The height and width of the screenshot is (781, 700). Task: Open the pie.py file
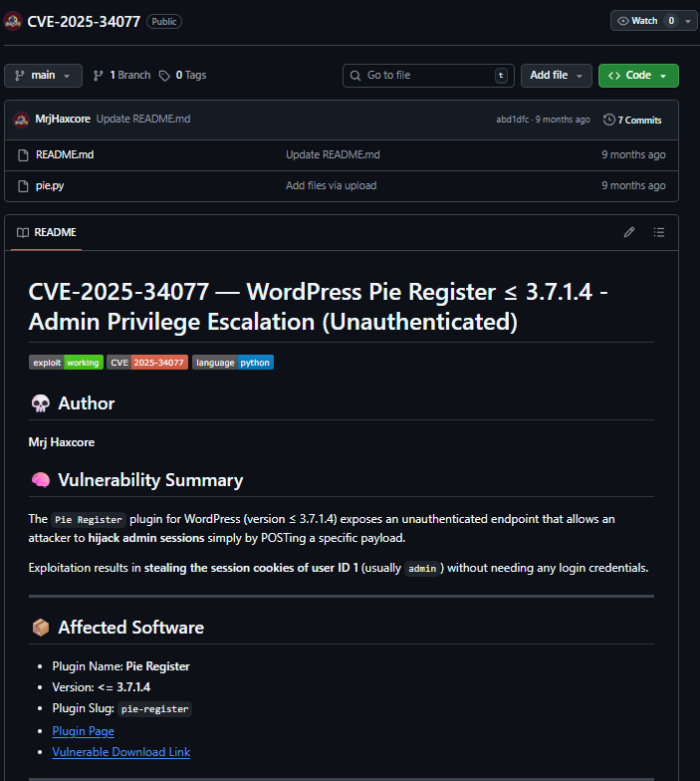click(x=50, y=185)
